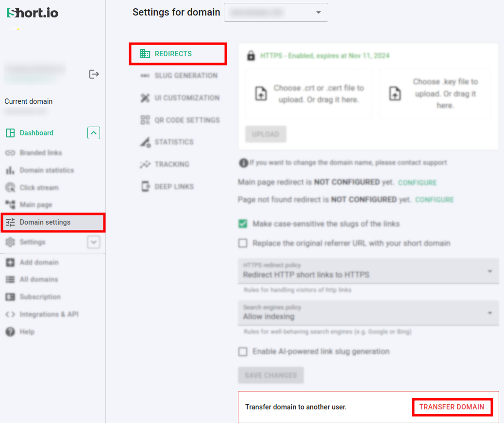The image size is (504, 423).
Task: Click the Click stream icon
Action: pyautogui.click(x=10, y=188)
